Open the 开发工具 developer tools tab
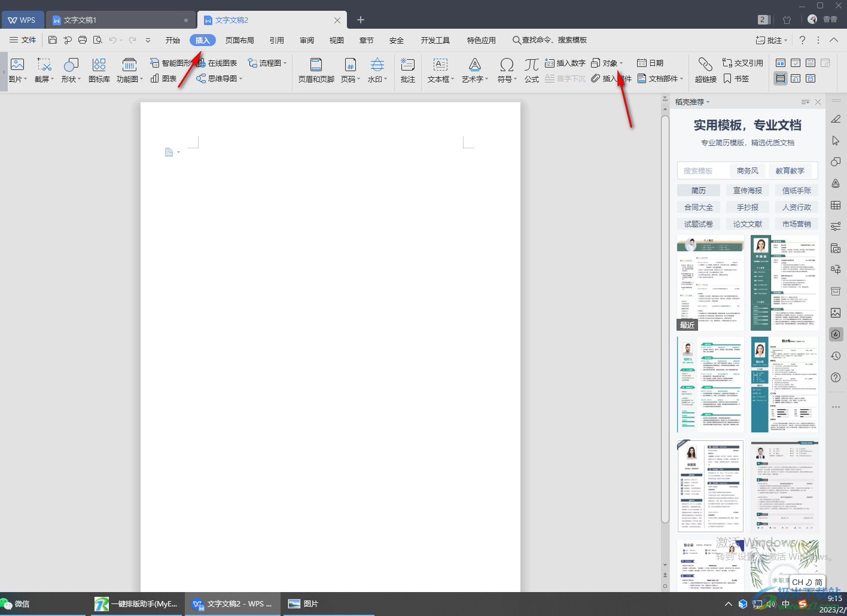The width and height of the screenshot is (847, 616). pyautogui.click(x=435, y=40)
